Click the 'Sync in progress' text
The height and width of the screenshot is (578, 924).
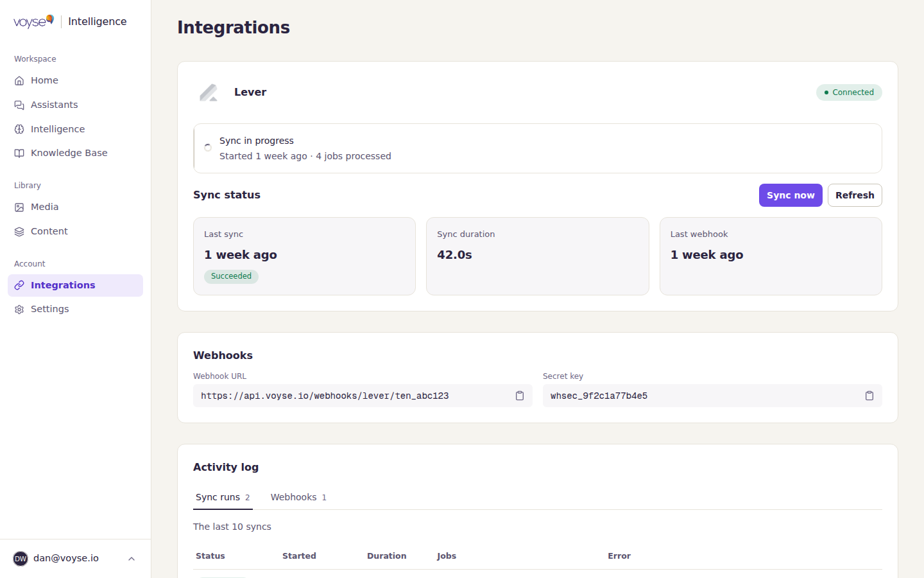tap(257, 141)
